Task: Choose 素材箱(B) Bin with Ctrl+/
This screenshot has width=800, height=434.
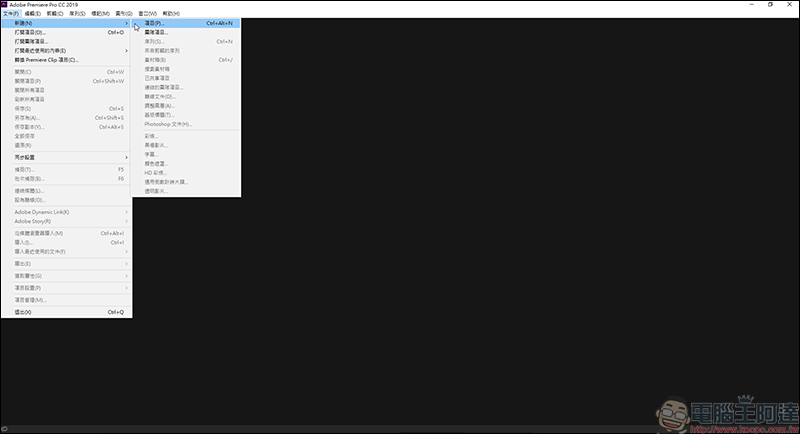Action: pos(186,60)
